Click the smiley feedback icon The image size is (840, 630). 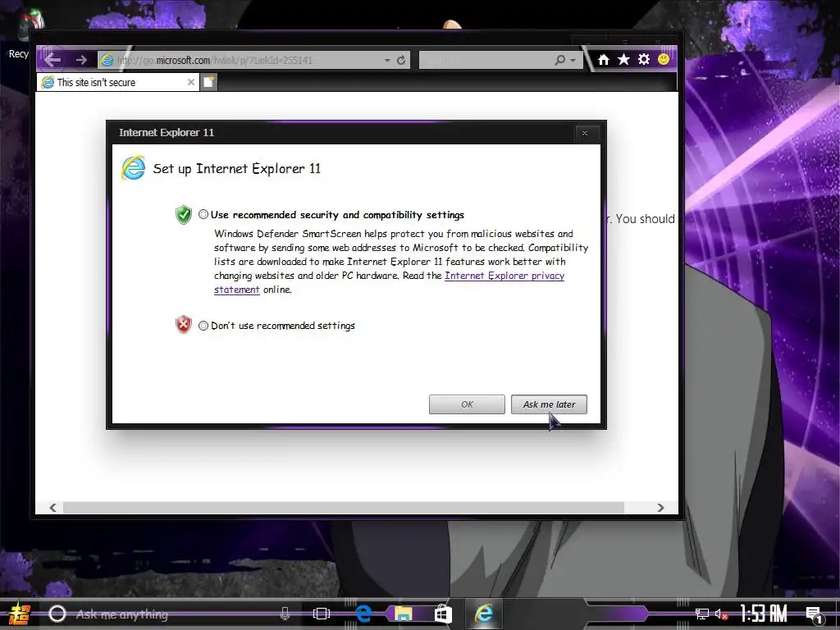(664, 59)
